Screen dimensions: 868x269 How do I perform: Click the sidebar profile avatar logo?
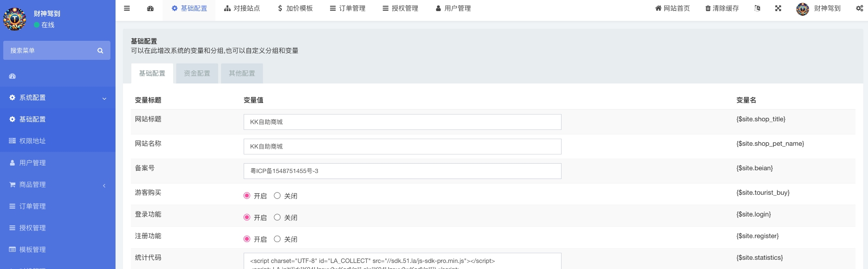click(15, 19)
